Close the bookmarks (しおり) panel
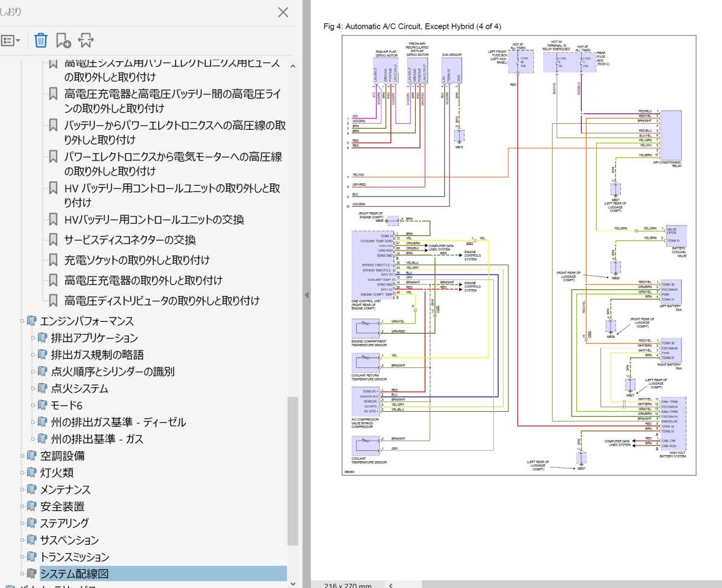This screenshot has height=588, width=722. (x=283, y=12)
